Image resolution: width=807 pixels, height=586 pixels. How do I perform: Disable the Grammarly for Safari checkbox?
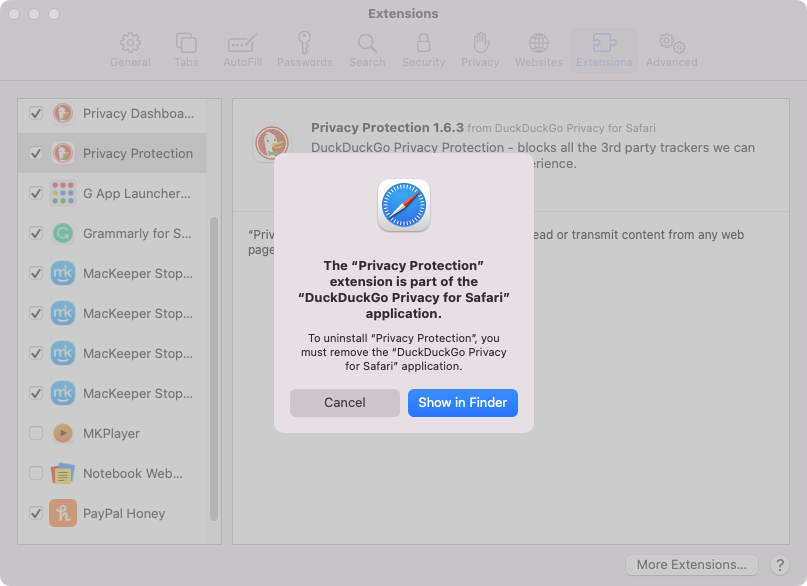coord(36,234)
